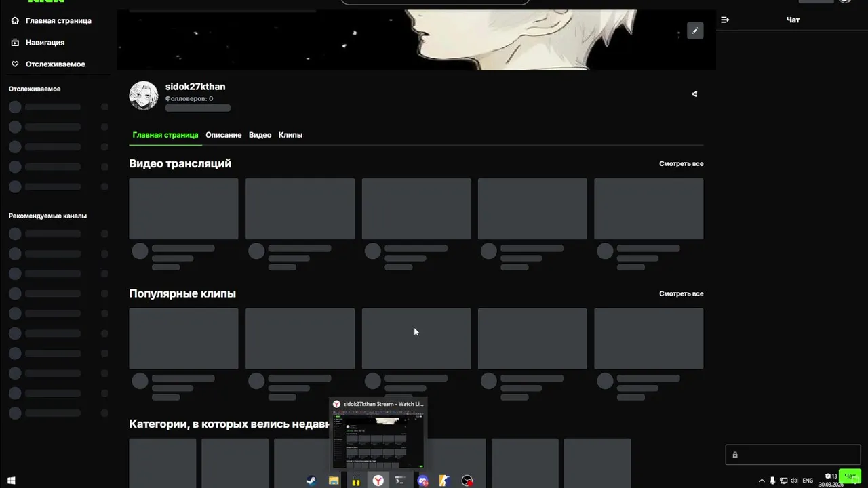
Task: Select the green Главная страница channel tab
Action: 165,135
